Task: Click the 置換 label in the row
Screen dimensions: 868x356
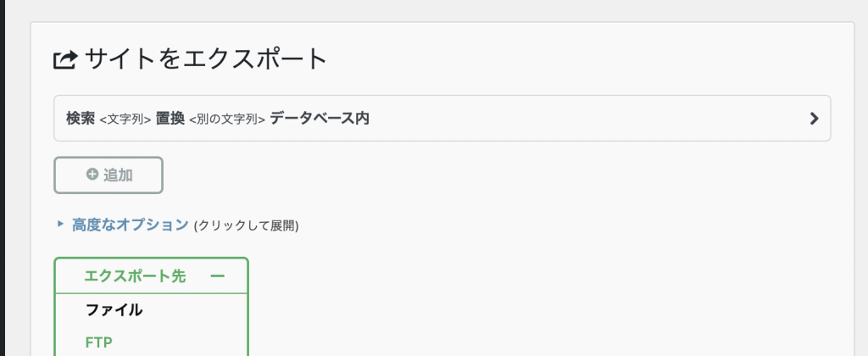Action: click(x=170, y=119)
